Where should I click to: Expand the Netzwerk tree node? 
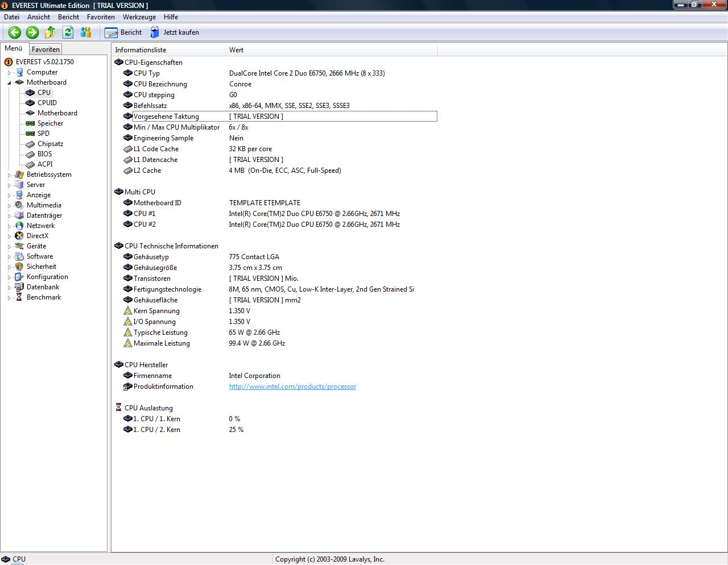click(10, 226)
